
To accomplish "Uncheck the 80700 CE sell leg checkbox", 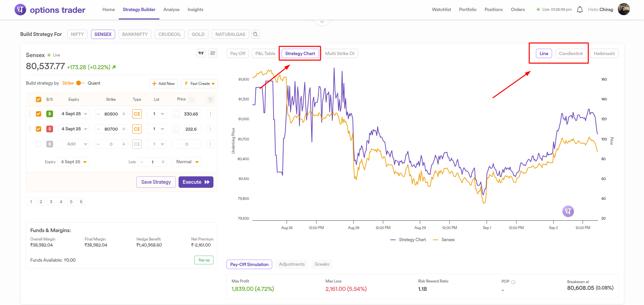I will 39,129.
